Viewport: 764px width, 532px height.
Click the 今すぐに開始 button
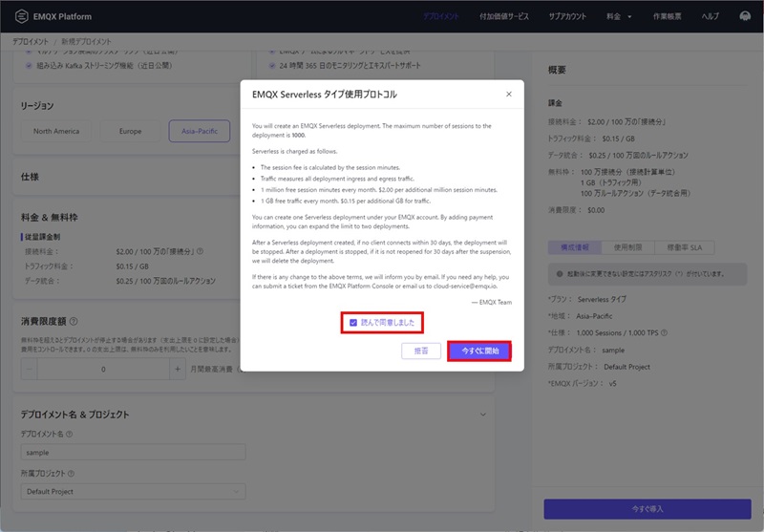480,351
